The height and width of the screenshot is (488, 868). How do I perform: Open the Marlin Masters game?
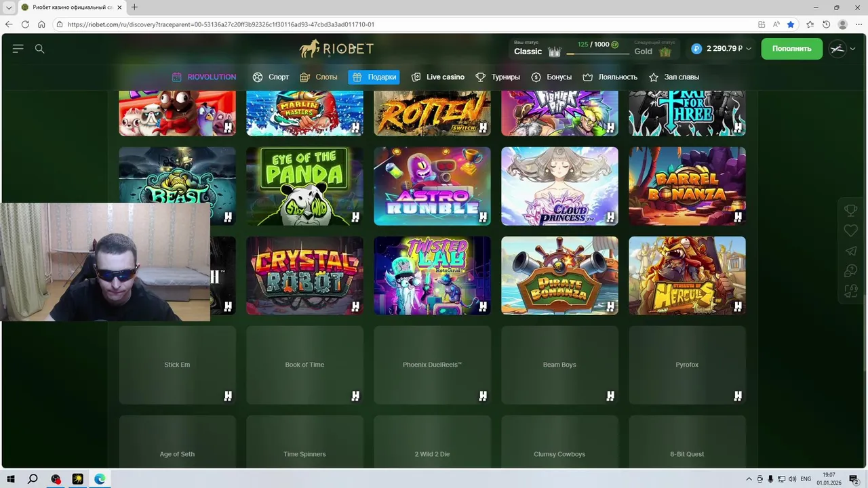304,113
